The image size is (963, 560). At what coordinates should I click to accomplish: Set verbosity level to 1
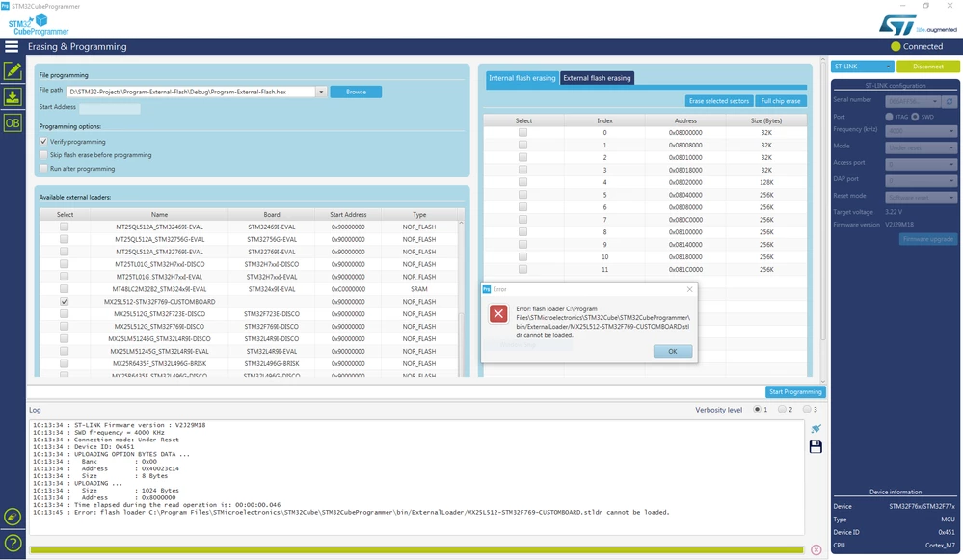point(757,409)
